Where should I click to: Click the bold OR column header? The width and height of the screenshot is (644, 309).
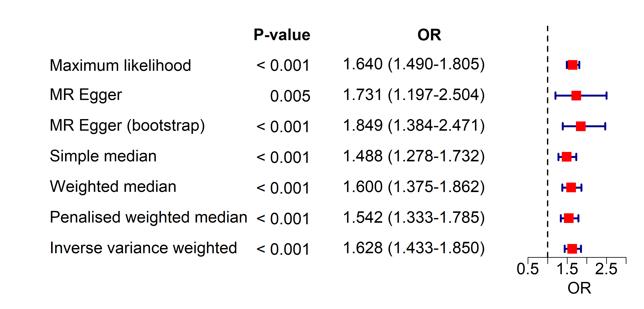tap(429, 35)
